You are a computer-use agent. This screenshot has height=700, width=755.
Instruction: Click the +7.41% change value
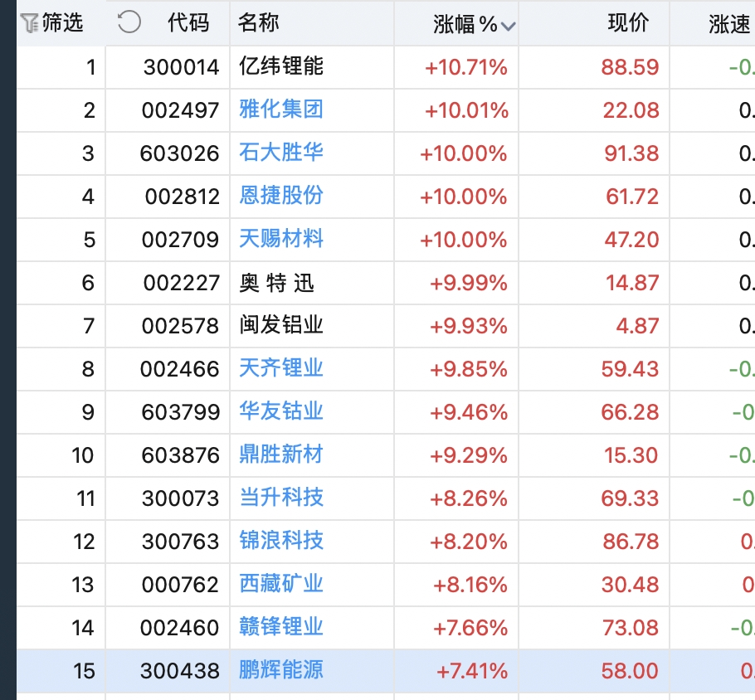coord(472,672)
